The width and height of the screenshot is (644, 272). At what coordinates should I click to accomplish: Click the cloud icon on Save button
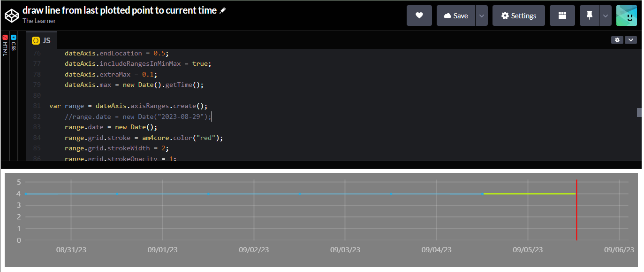447,15
